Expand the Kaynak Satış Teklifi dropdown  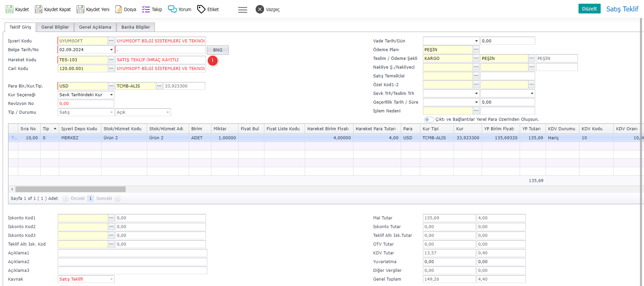[112, 279]
